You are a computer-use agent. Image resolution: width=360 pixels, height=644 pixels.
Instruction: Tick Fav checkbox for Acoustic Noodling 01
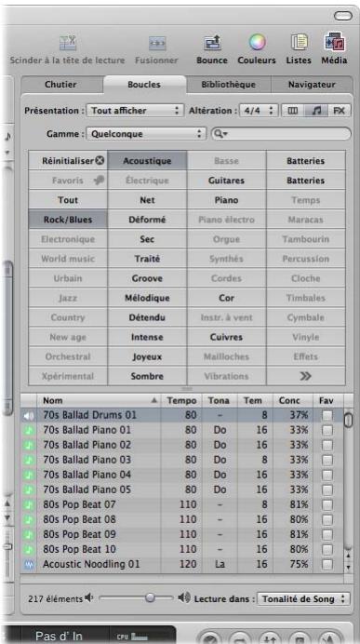click(x=327, y=564)
